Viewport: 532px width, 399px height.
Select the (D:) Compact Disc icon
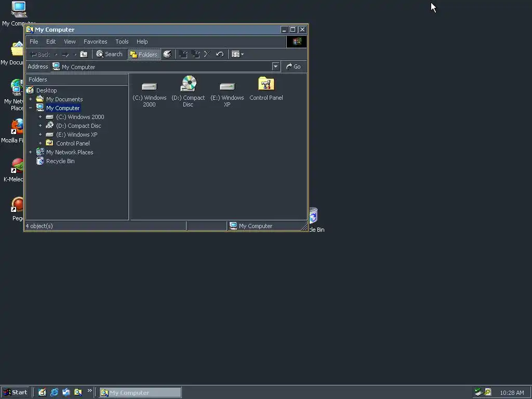point(188,91)
